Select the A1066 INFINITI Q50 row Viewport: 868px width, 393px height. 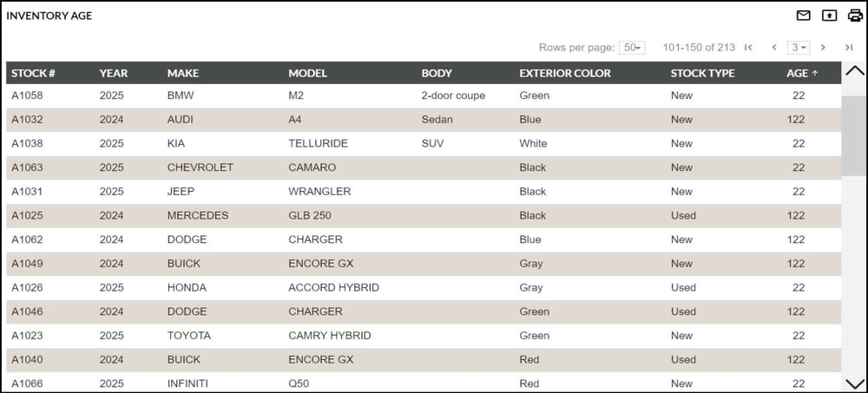[424, 383]
